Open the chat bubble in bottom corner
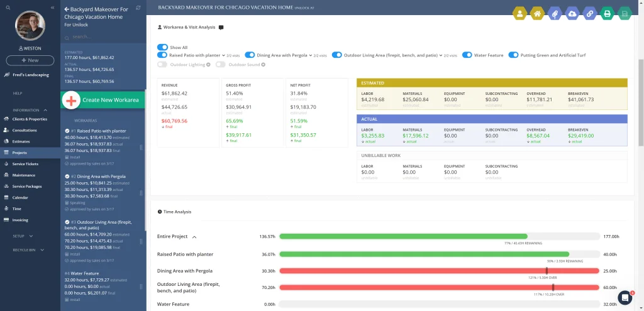The width and height of the screenshot is (644, 311). tap(625, 297)
